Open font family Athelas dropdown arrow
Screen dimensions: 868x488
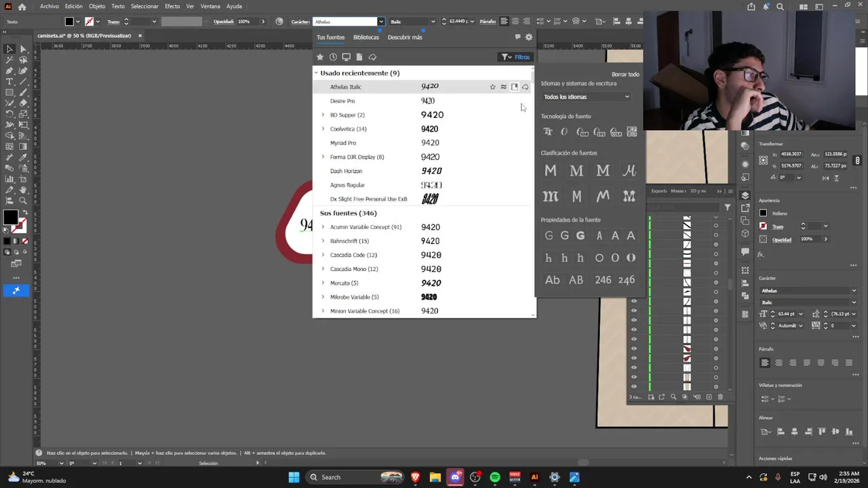[381, 22]
